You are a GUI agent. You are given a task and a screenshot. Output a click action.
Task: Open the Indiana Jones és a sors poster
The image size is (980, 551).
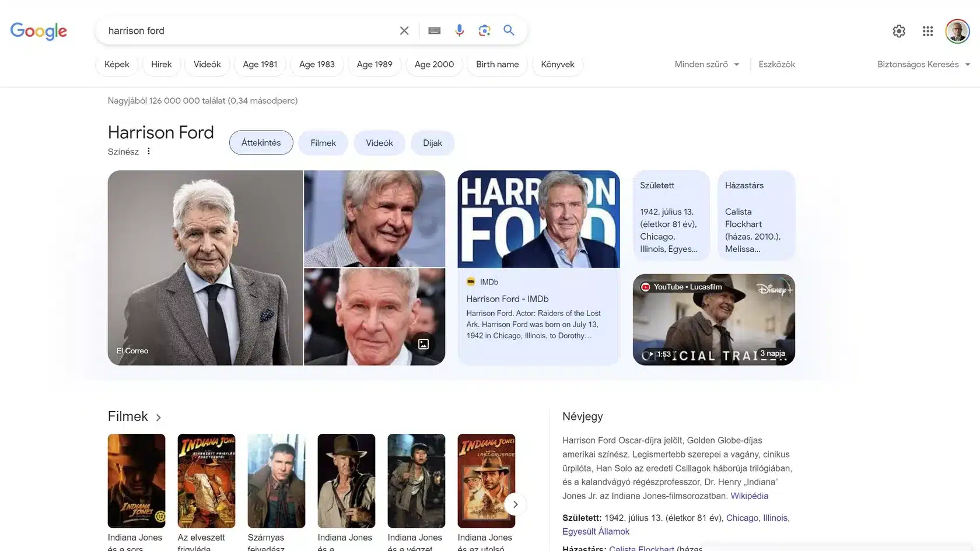click(x=136, y=480)
